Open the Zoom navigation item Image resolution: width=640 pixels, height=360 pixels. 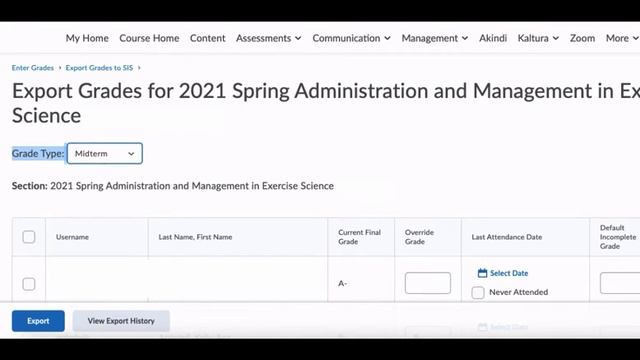tap(582, 38)
